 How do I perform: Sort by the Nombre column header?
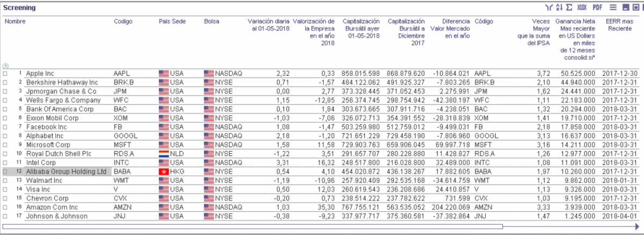[x=15, y=22]
